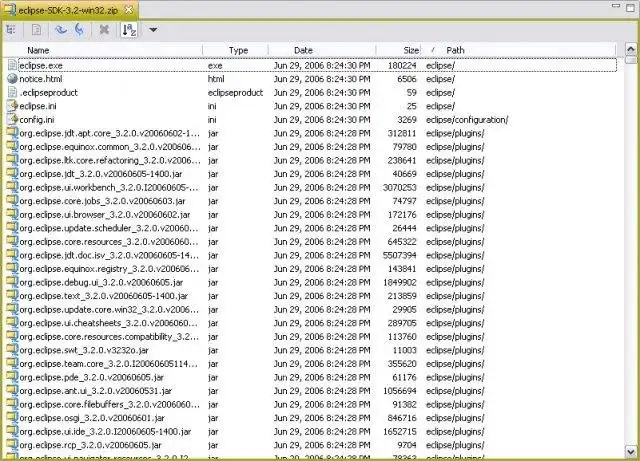The width and height of the screenshot is (640, 461).
Task: Click the html type cell
Action: 216,79
